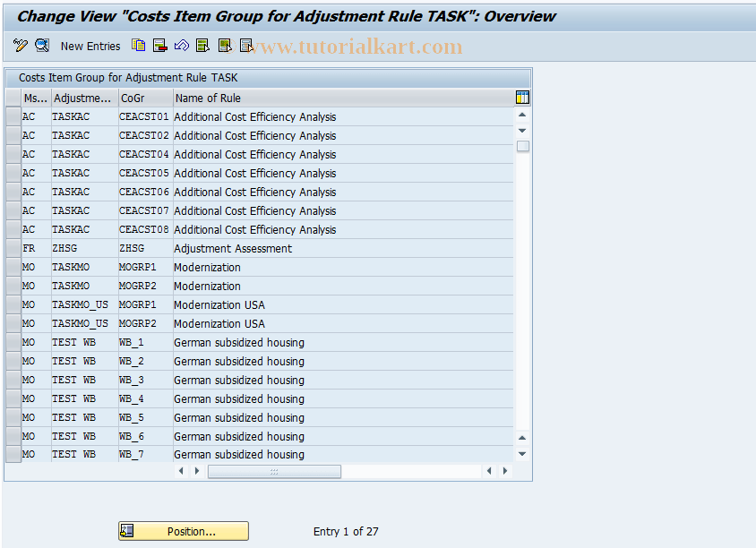The height and width of the screenshot is (548, 756).
Task: Select the Choose entry magnifier icon
Action: pyautogui.click(x=41, y=45)
